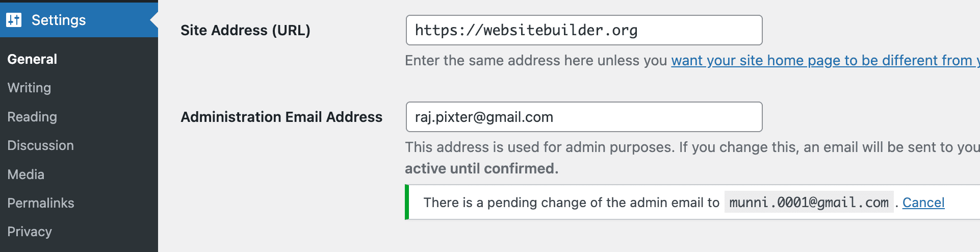Open the site home page different link

click(825, 60)
